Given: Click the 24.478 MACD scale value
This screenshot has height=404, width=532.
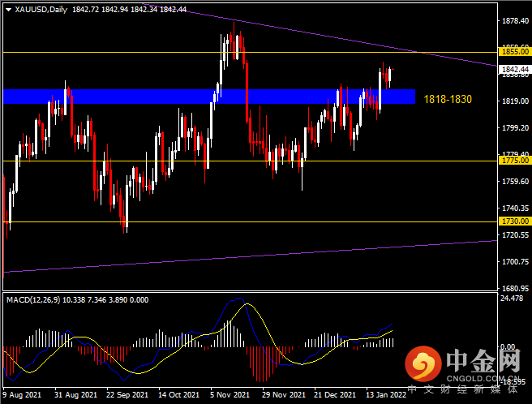Looking at the screenshot, I should coord(512,298).
